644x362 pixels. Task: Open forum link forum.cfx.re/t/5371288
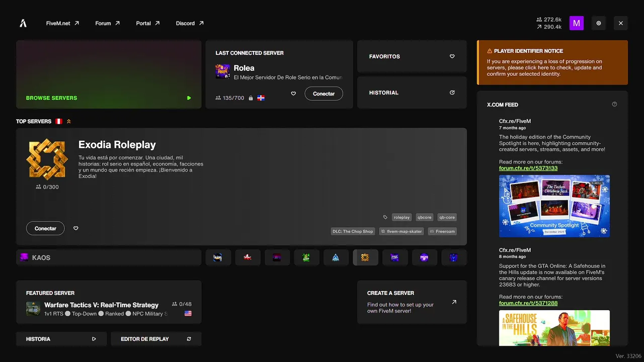[x=528, y=303]
